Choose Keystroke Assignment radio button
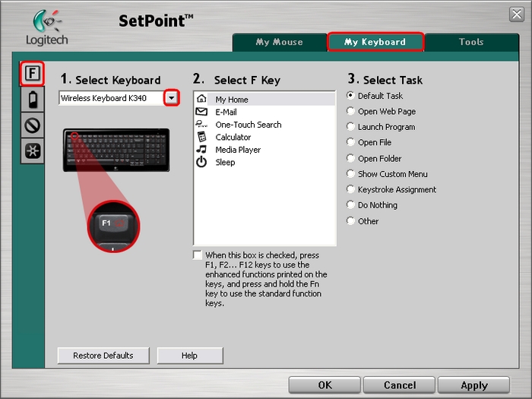The image size is (532, 399). coord(350,189)
